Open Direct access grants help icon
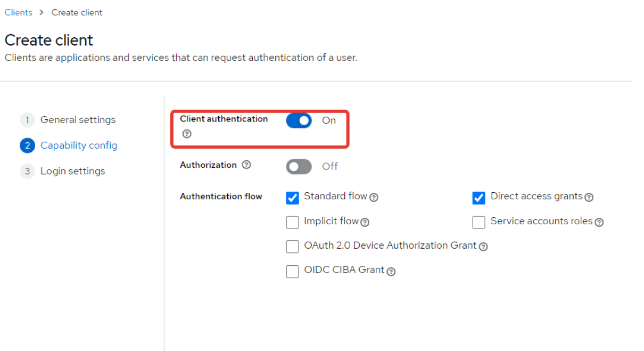644x351 pixels. click(589, 198)
